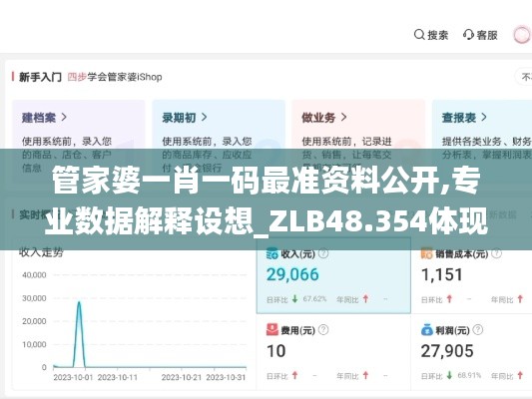Viewport: 532px width, 399px height.
Task: Click the 费用(元) red icon
Action: coord(272,330)
